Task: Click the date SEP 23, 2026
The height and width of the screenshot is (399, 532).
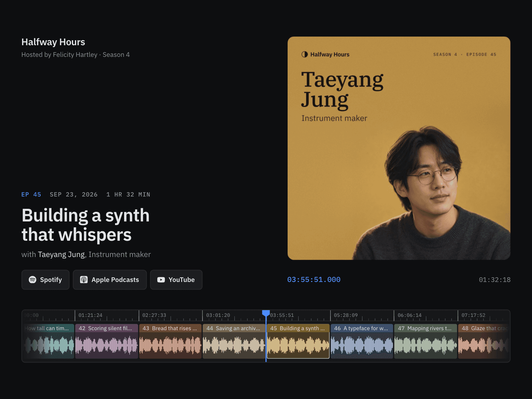Action: coord(74,195)
